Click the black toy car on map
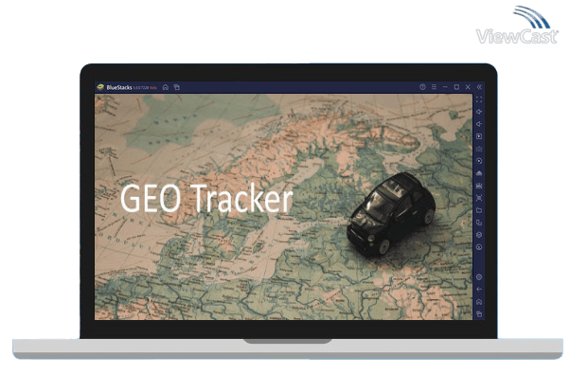 coord(391,213)
